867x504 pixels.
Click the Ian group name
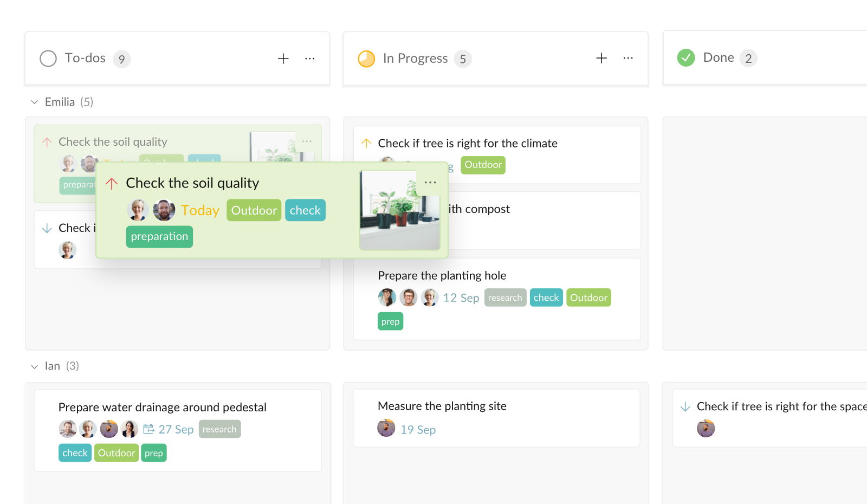point(52,366)
